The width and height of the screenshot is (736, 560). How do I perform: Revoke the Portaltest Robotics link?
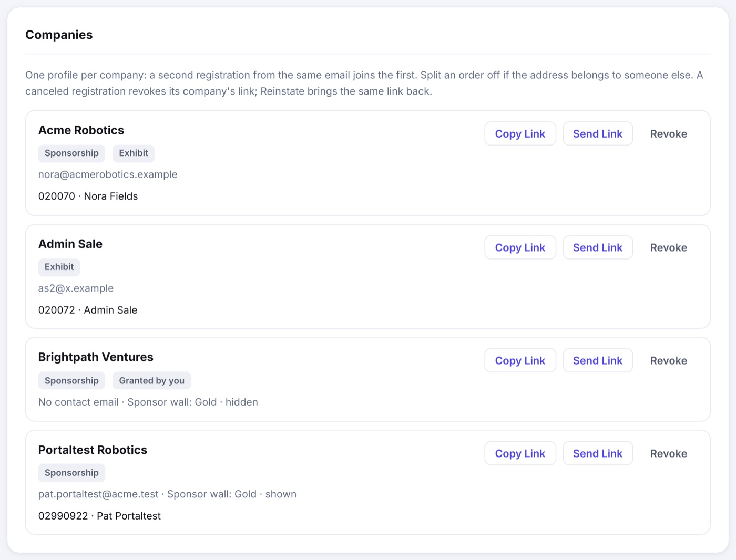pyautogui.click(x=669, y=453)
